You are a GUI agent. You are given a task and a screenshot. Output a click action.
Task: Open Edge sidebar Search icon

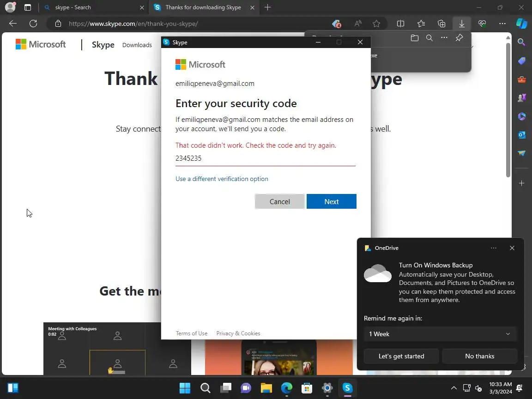(521, 42)
